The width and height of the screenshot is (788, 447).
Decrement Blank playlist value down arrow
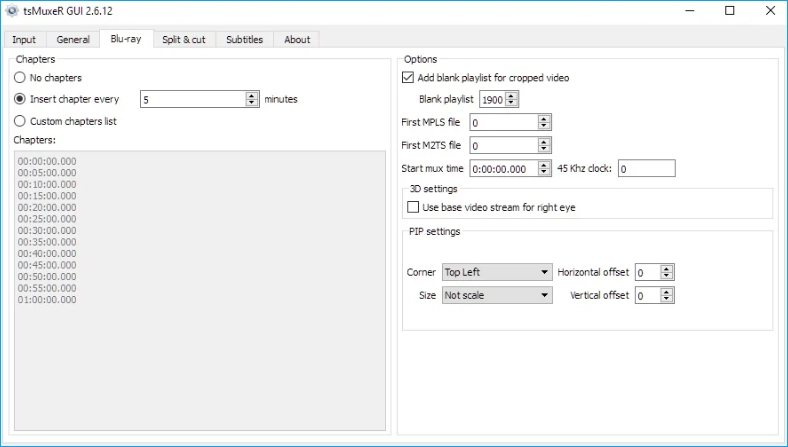coord(511,103)
